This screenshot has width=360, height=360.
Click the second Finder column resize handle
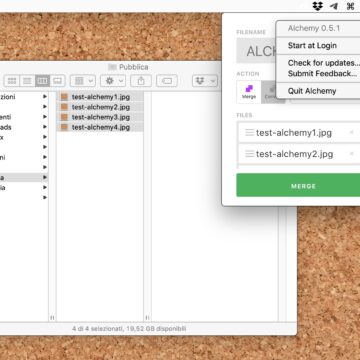coord(147,318)
